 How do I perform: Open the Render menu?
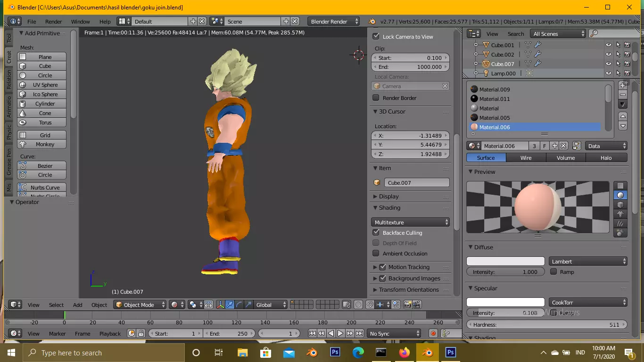coord(54,21)
